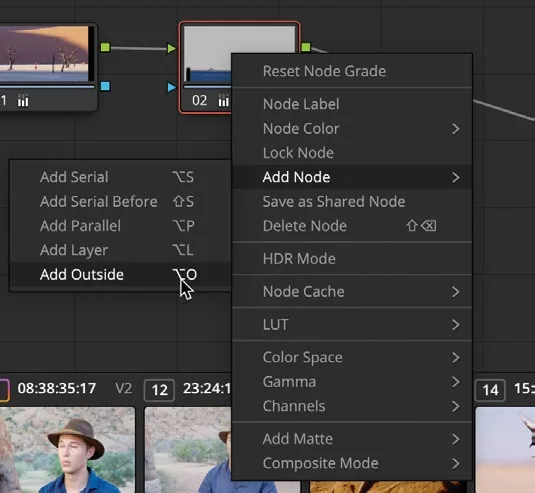Screen dimensions: 535x493
Task: Click node 02's blue key input triangle
Action: coord(172,87)
